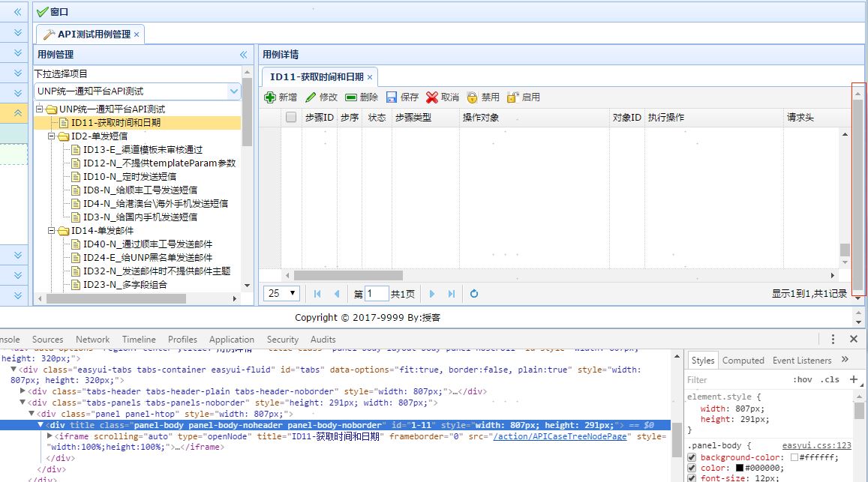Image resolution: width=868 pixels, height=482 pixels.
Task: Click the Styles Filter input
Action: click(x=736, y=379)
